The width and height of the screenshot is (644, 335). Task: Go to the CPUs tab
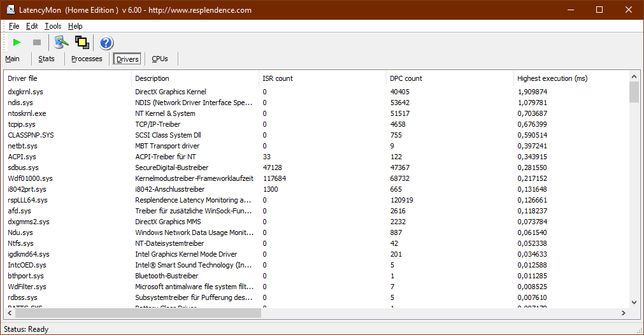tap(160, 59)
